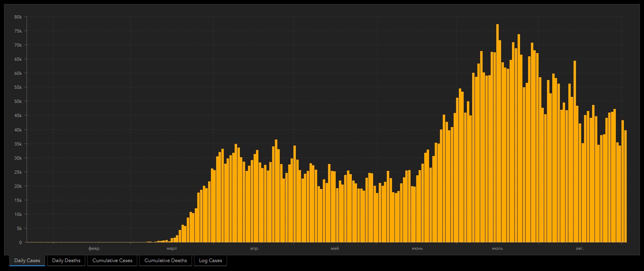Click the last bar on the right
This screenshot has height=271, width=644.
(x=625, y=186)
